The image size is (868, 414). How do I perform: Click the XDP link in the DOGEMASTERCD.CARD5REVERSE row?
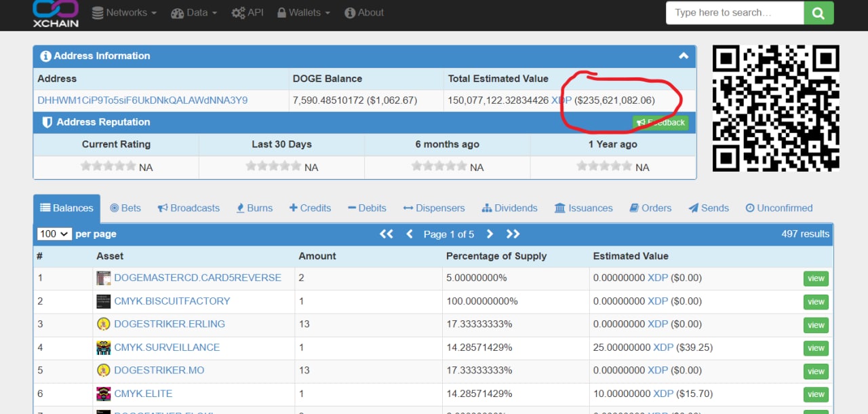[x=658, y=278]
